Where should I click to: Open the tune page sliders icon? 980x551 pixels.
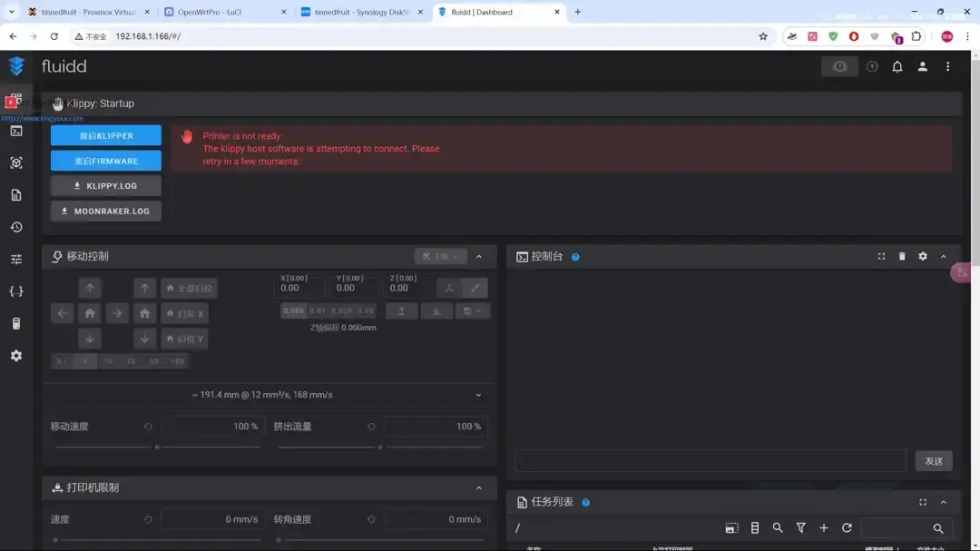pos(16,259)
